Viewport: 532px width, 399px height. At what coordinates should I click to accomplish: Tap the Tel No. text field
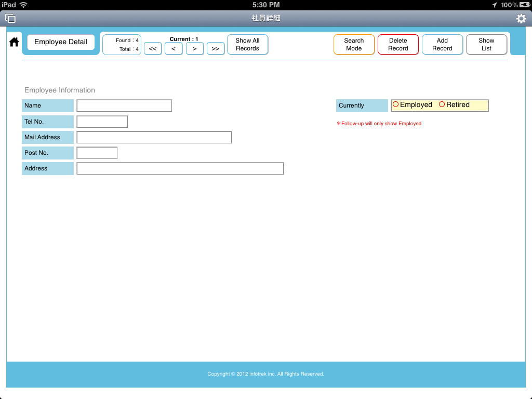click(x=102, y=122)
